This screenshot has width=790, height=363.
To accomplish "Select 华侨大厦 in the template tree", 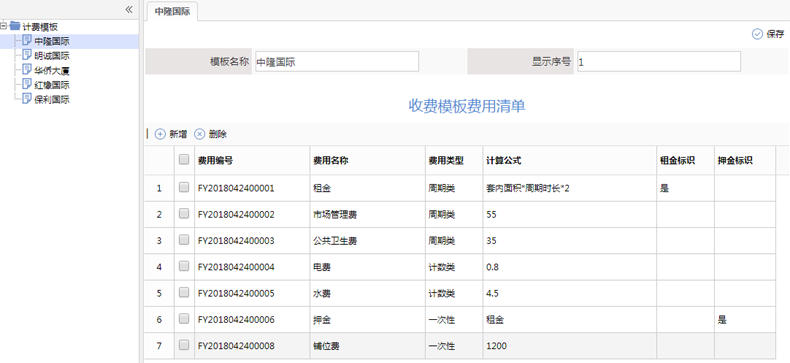I will 51,71.
